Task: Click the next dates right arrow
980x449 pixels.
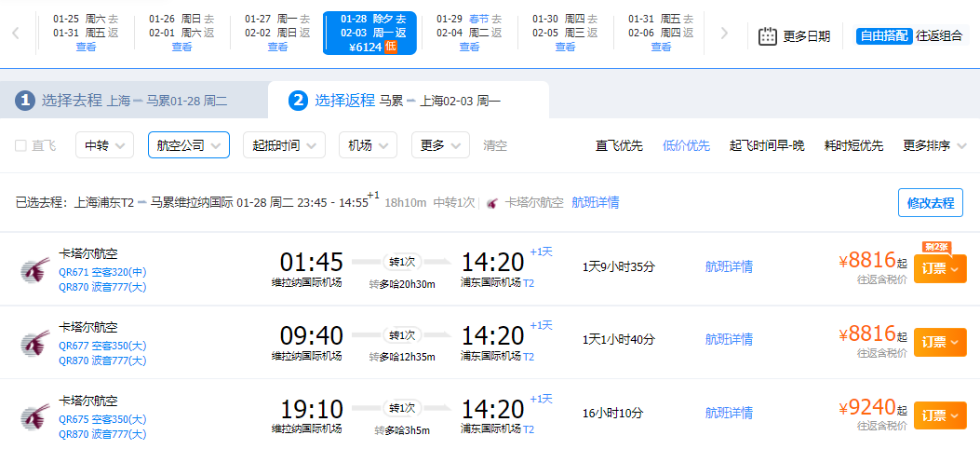Action: tap(725, 34)
